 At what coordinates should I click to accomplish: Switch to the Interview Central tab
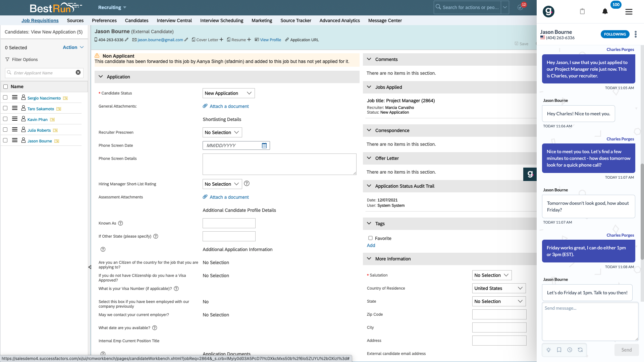tap(174, 20)
